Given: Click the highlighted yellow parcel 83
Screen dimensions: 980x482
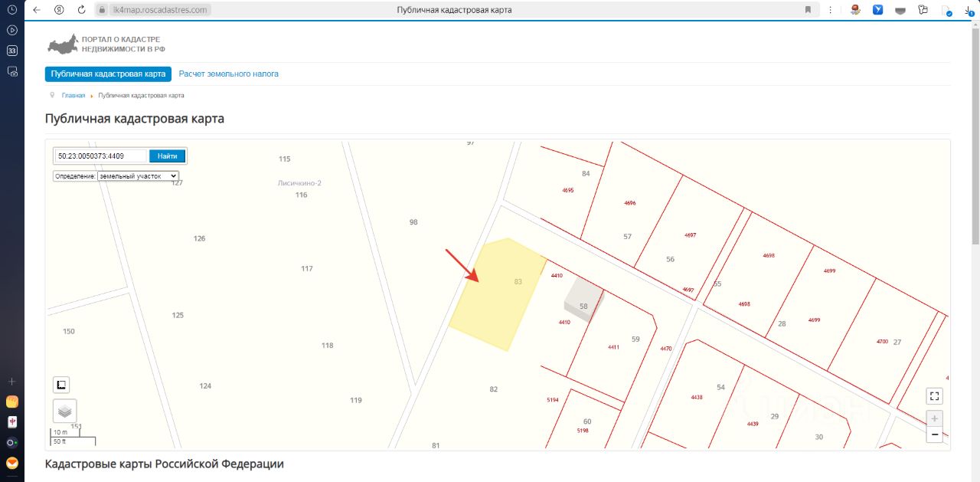Looking at the screenshot, I should coord(498,295).
